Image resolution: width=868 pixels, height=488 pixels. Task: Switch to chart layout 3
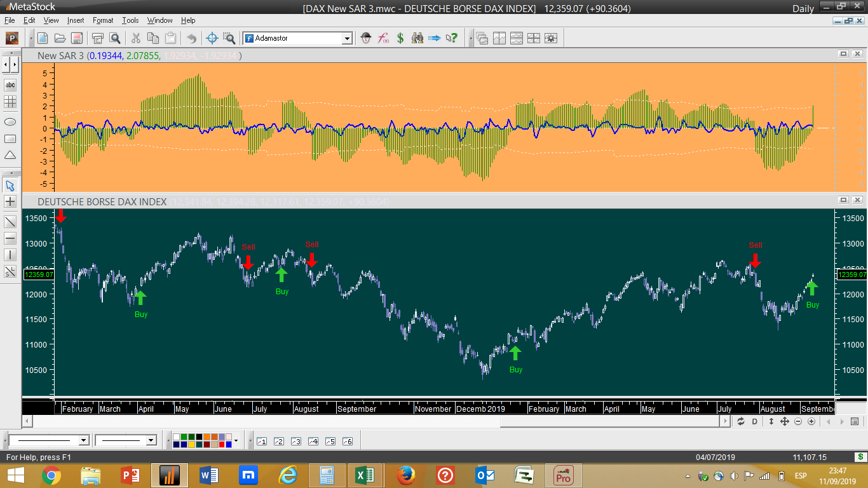(x=296, y=441)
